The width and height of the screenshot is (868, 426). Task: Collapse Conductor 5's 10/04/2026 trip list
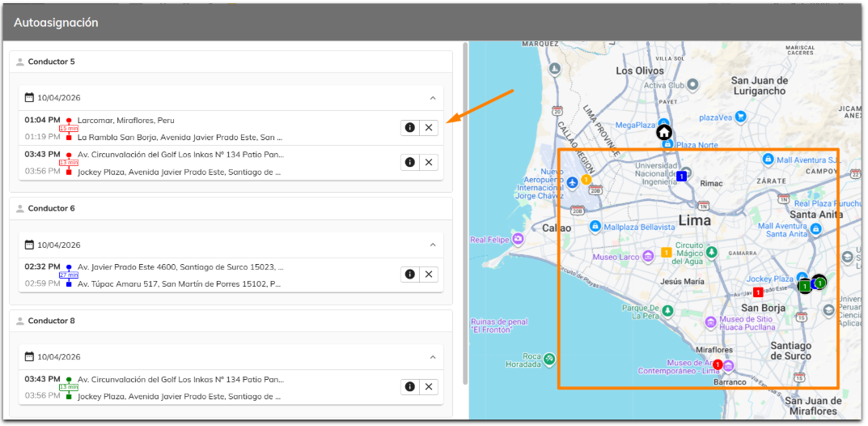click(433, 98)
